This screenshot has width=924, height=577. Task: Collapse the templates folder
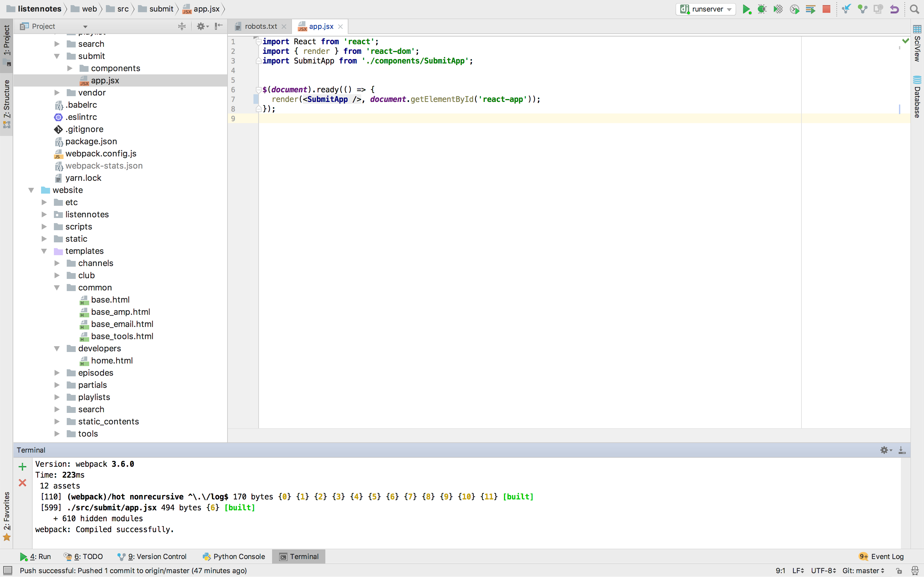[x=44, y=251]
